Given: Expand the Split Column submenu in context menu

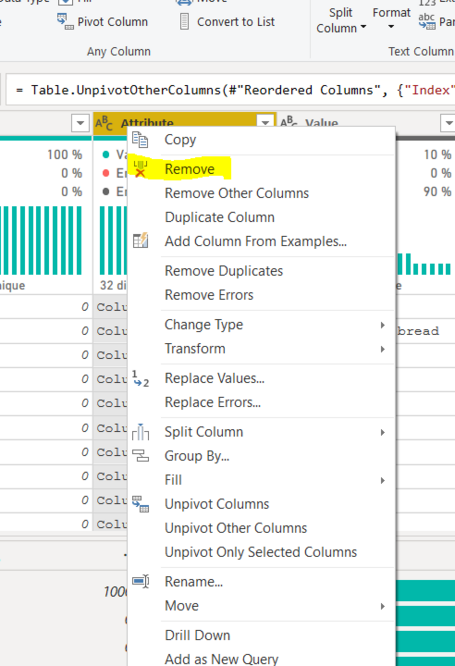Looking at the screenshot, I should point(382,432).
